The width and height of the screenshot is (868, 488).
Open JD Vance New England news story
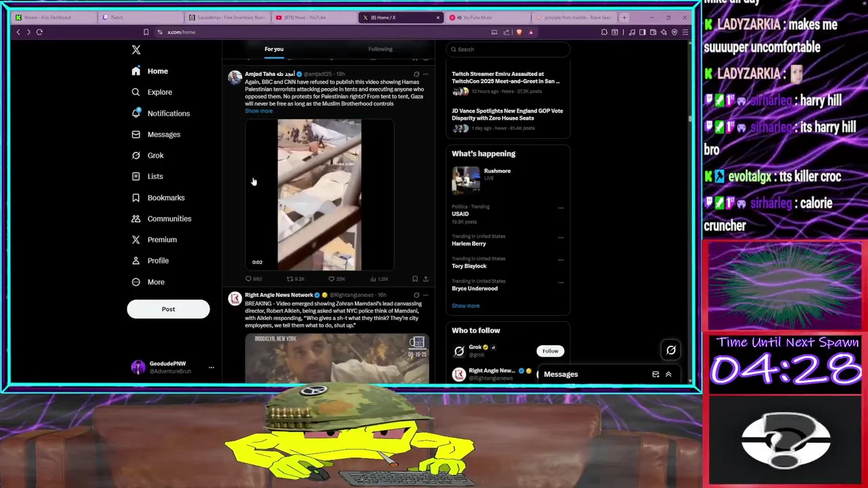[507, 119]
